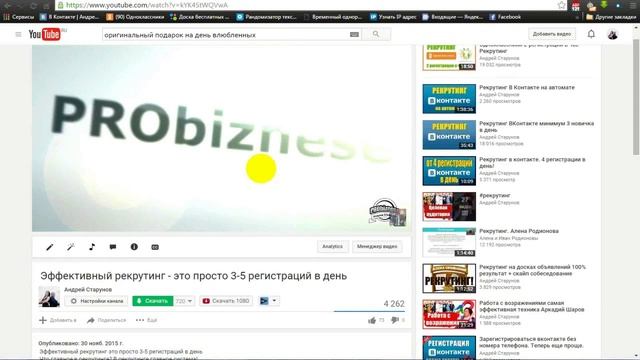Click the browser address bar URL

point(147,5)
